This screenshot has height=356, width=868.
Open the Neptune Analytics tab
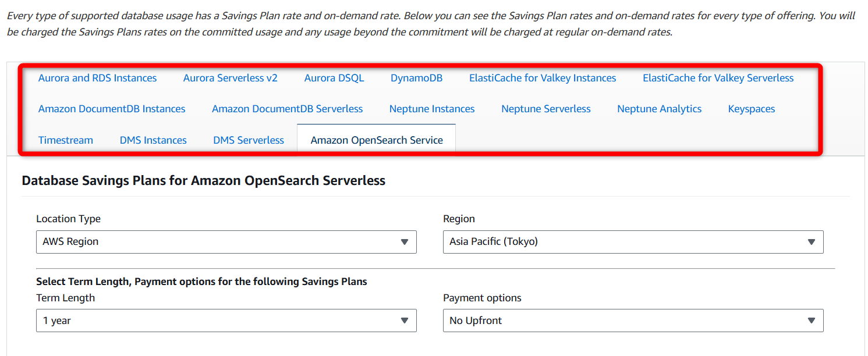click(x=659, y=109)
